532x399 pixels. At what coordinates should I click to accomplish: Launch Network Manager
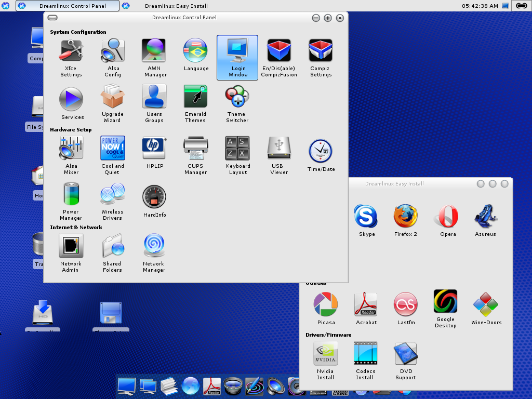[x=154, y=253]
